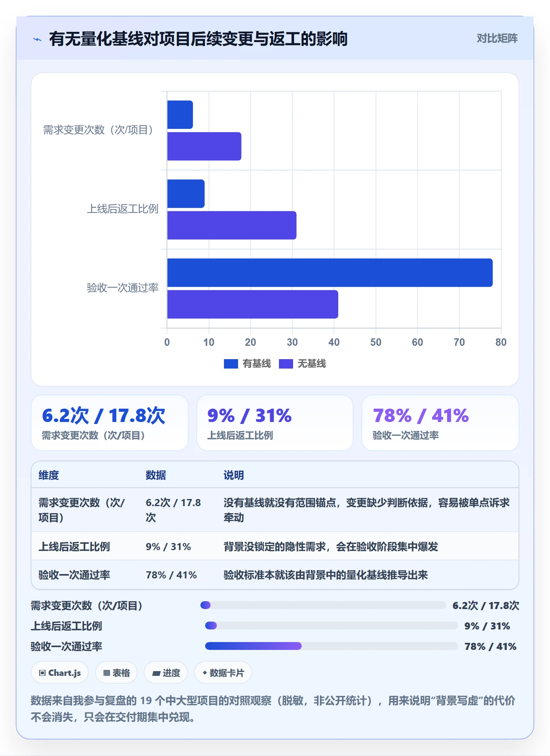Click the 无基线 bar for 上线后返工比例
550x756 pixels.
click(232, 225)
